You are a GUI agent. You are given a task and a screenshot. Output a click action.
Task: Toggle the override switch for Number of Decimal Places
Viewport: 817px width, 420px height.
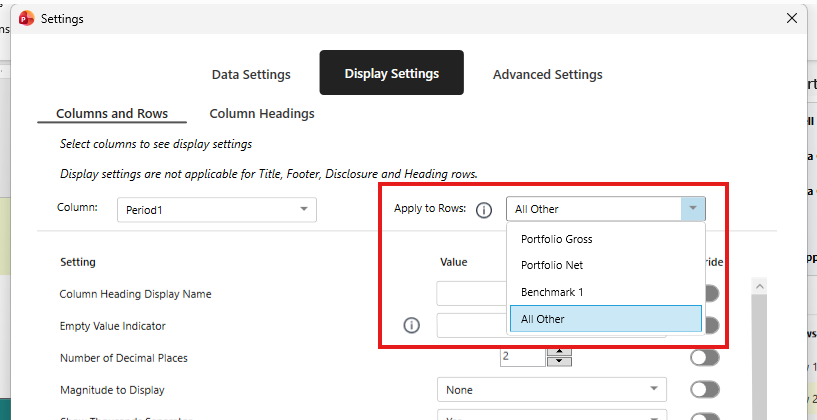(704, 357)
